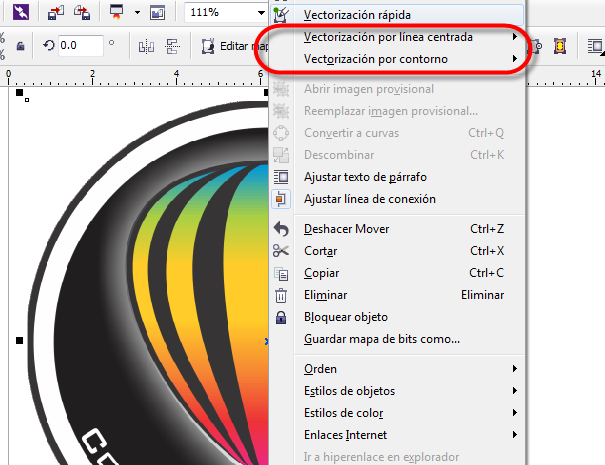
Task: Expand the Orden submenu
Action: pyautogui.click(x=397, y=369)
